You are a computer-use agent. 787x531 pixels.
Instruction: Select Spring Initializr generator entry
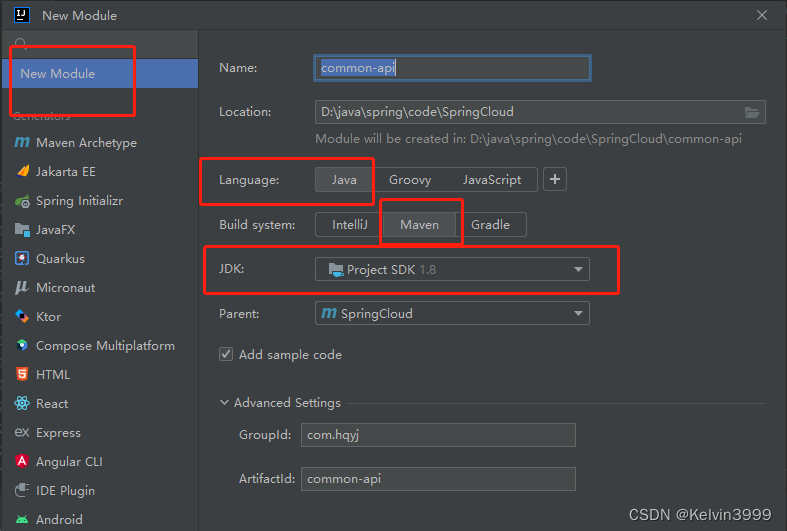[x=100, y=201]
